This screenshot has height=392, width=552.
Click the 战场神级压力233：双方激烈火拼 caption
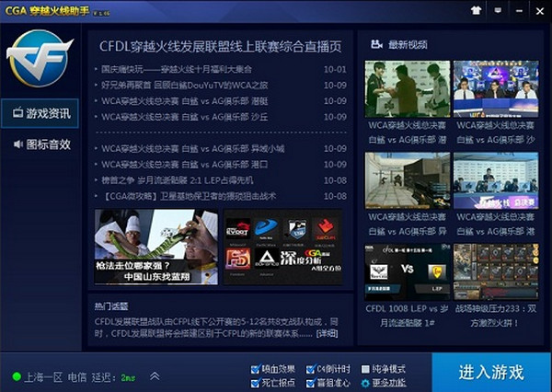pos(496,316)
